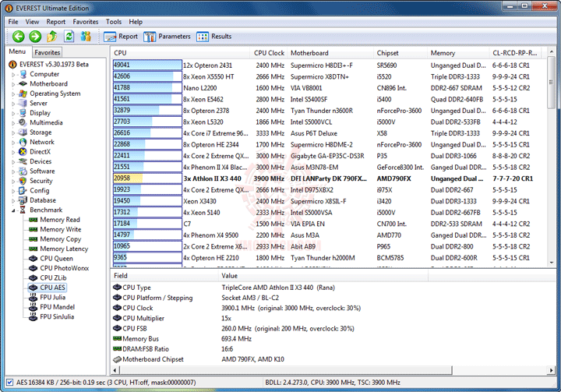Screen dimensions: 561x392
Task: Click the results list scroll-down arrow
Action: pyautogui.click(x=552, y=263)
